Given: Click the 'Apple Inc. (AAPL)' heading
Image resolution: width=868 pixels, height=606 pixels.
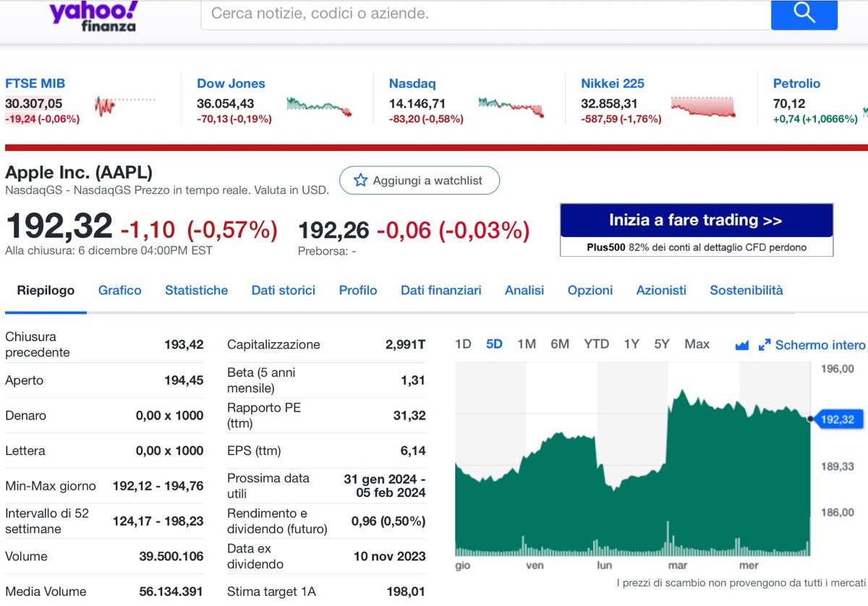Looking at the screenshot, I should click(79, 173).
